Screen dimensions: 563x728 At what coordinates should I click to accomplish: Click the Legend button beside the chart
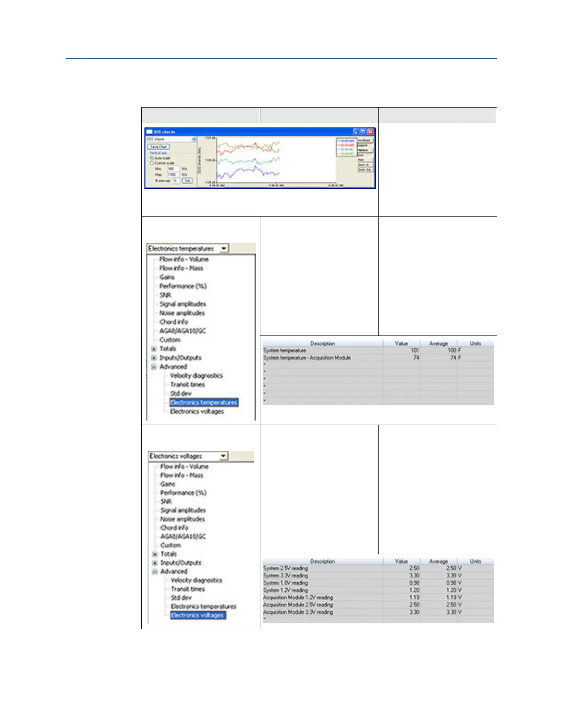click(x=365, y=145)
